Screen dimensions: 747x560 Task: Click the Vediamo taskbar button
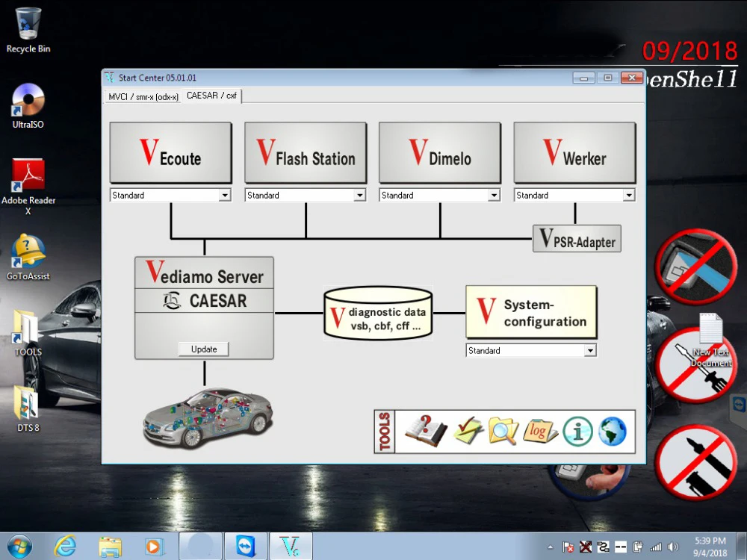[291, 547]
